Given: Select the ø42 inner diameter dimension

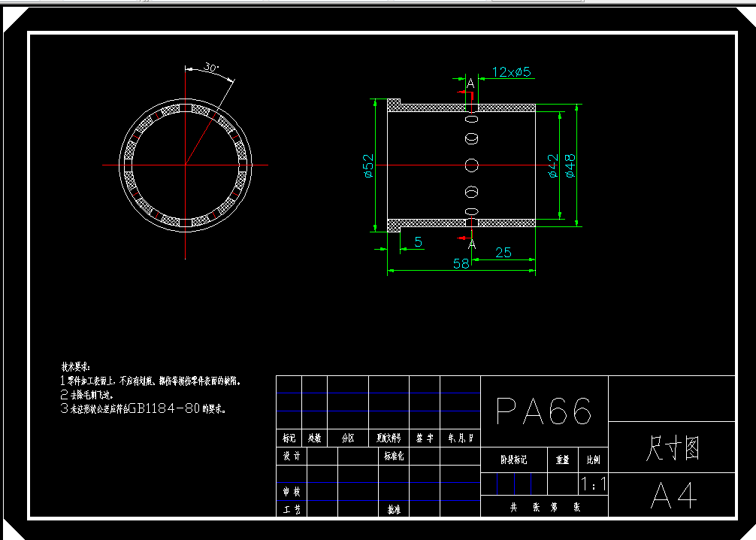Looking at the screenshot, I should tap(553, 165).
